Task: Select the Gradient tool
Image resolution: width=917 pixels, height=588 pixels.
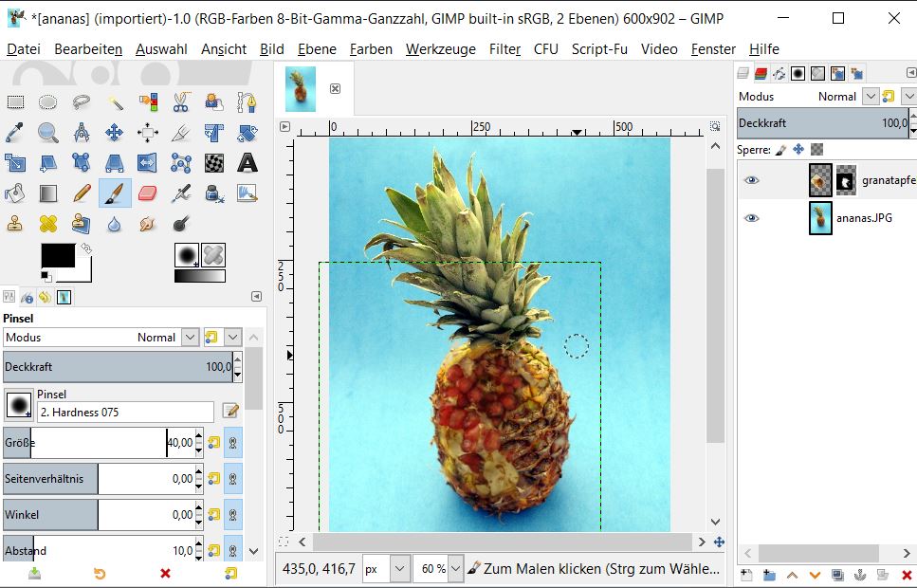Action: point(48,193)
